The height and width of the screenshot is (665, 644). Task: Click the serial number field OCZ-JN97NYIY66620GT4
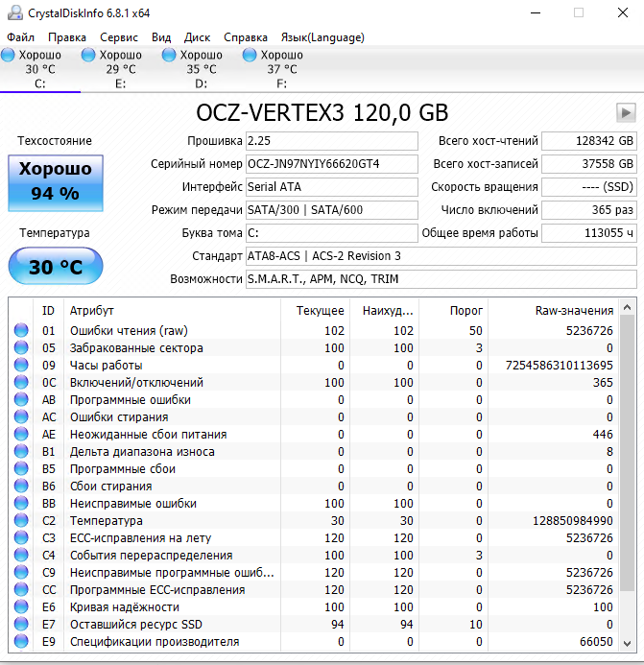click(x=332, y=164)
